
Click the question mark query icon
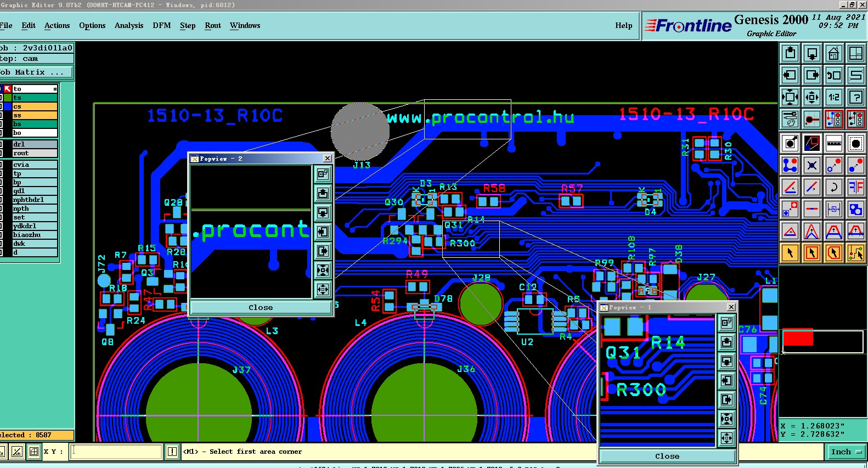pos(856,97)
